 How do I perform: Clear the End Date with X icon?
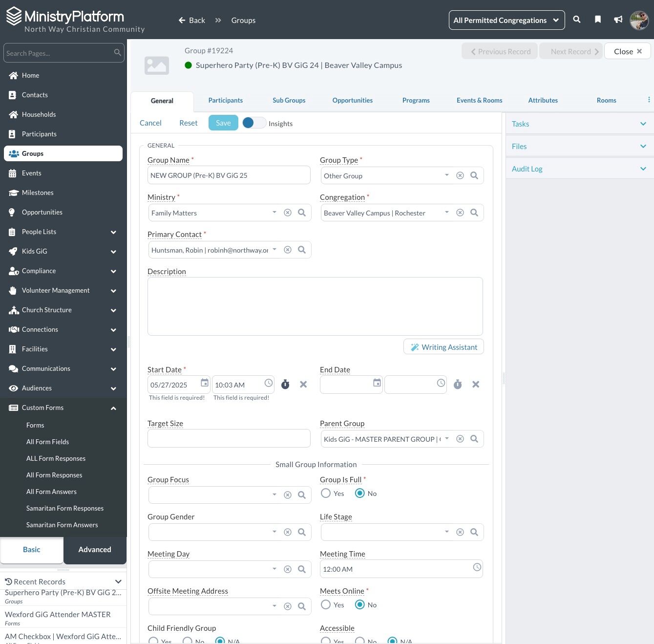click(x=475, y=385)
